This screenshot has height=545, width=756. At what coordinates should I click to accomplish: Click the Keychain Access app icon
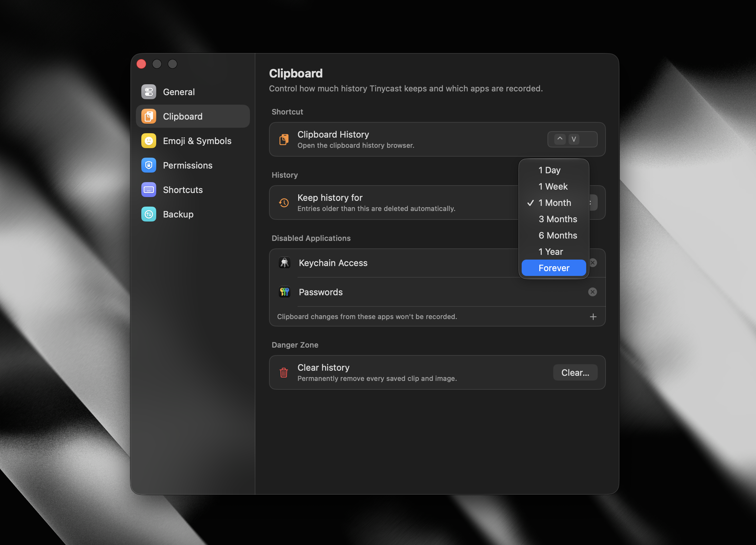click(285, 263)
